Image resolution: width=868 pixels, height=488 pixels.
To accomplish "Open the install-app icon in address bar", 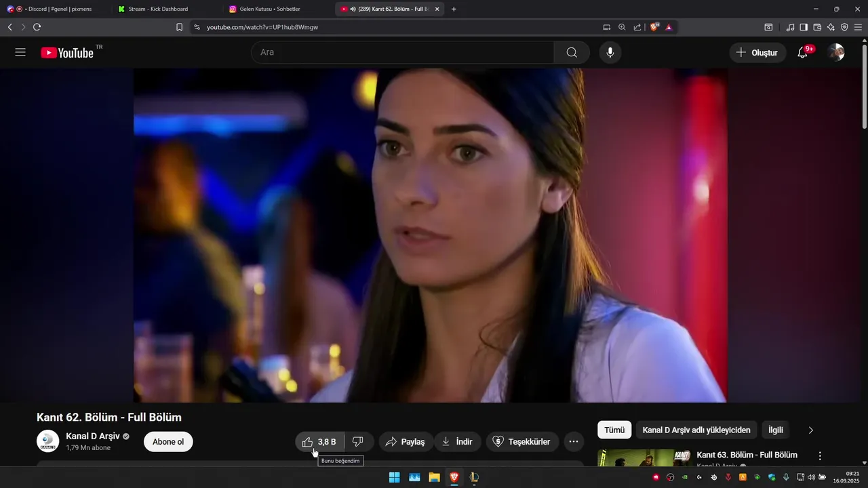I will tap(607, 27).
